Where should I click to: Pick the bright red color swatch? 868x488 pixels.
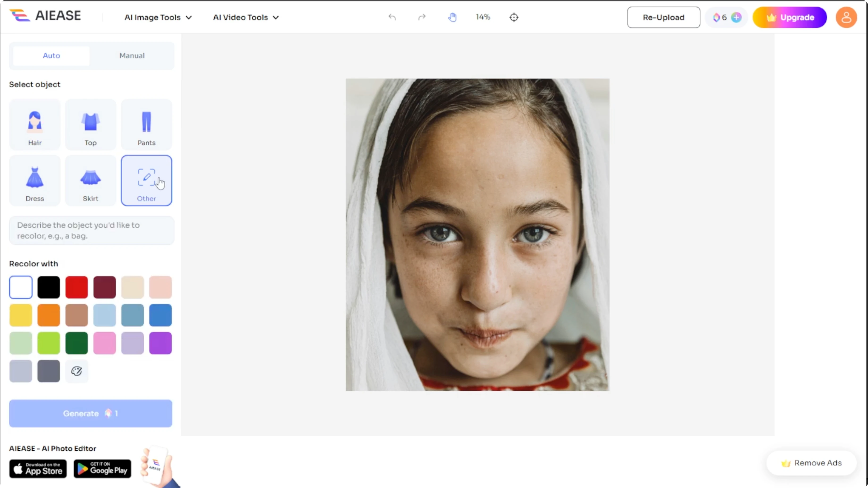(76, 287)
